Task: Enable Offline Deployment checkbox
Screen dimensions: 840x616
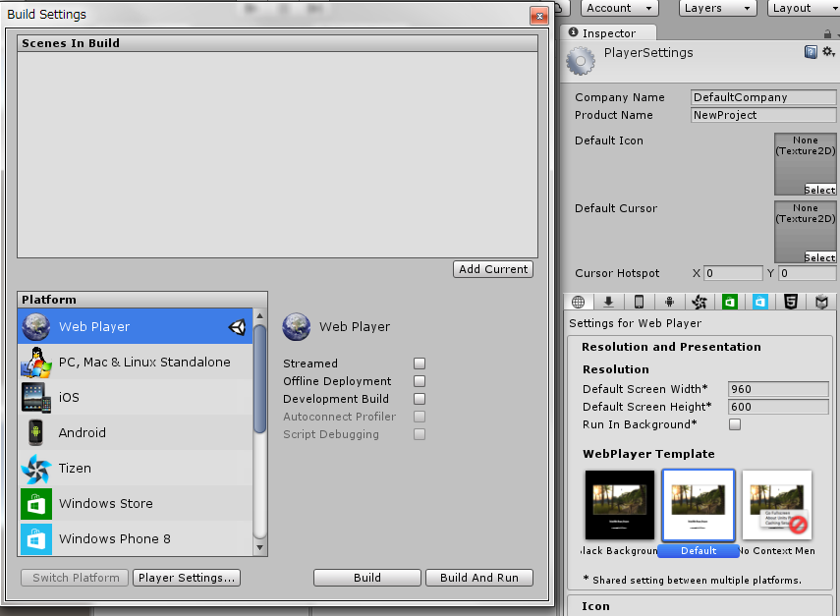Action: [x=420, y=381]
